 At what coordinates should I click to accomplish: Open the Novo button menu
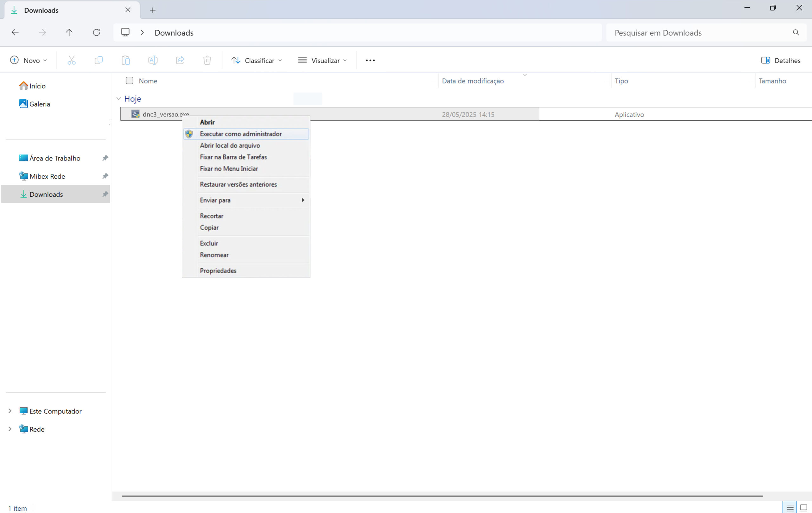coord(28,60)
